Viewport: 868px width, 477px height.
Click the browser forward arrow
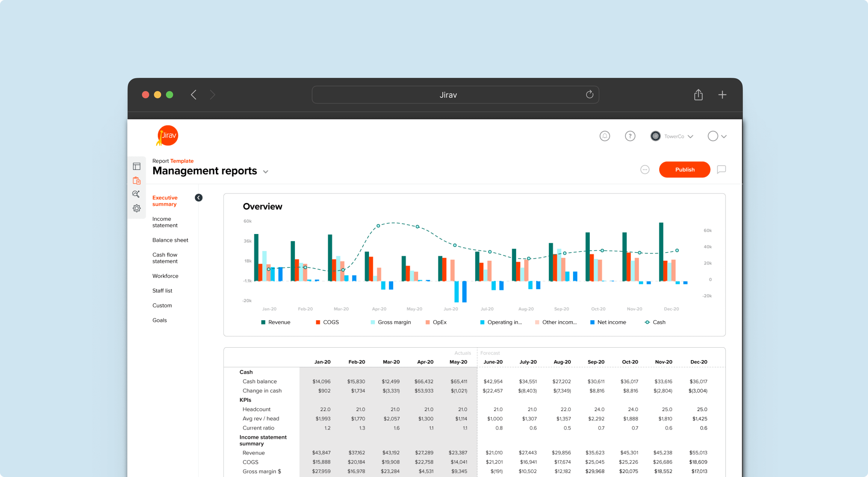[x=212, y=95]
